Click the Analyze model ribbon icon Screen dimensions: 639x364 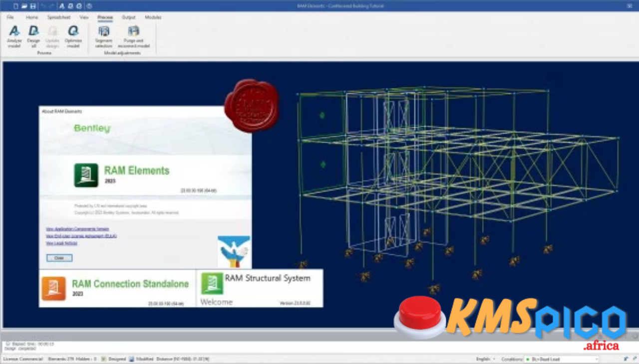[14, 31]
